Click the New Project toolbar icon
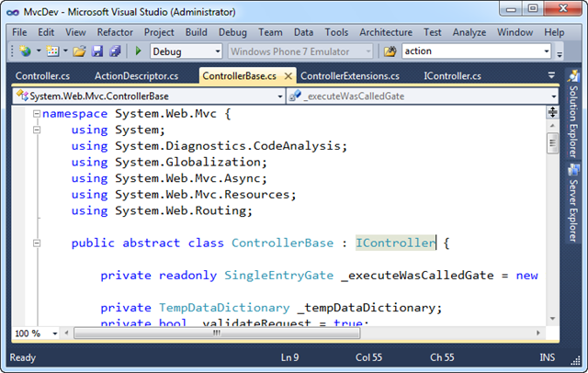The height and width of the screenshot is (373, 588). (x=26, y=51)
